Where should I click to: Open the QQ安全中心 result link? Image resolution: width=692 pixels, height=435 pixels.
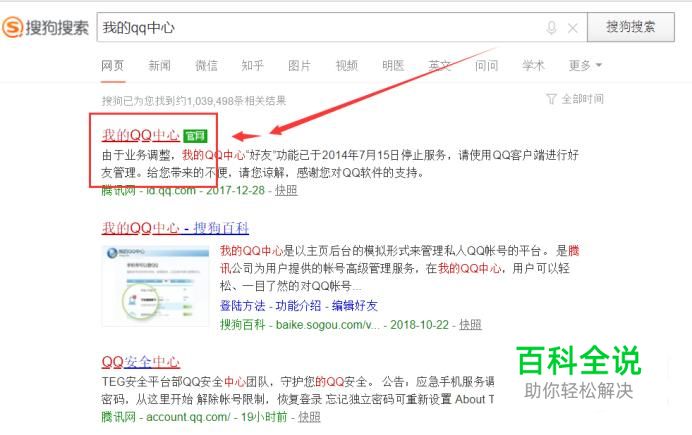(x=140, y=362)
